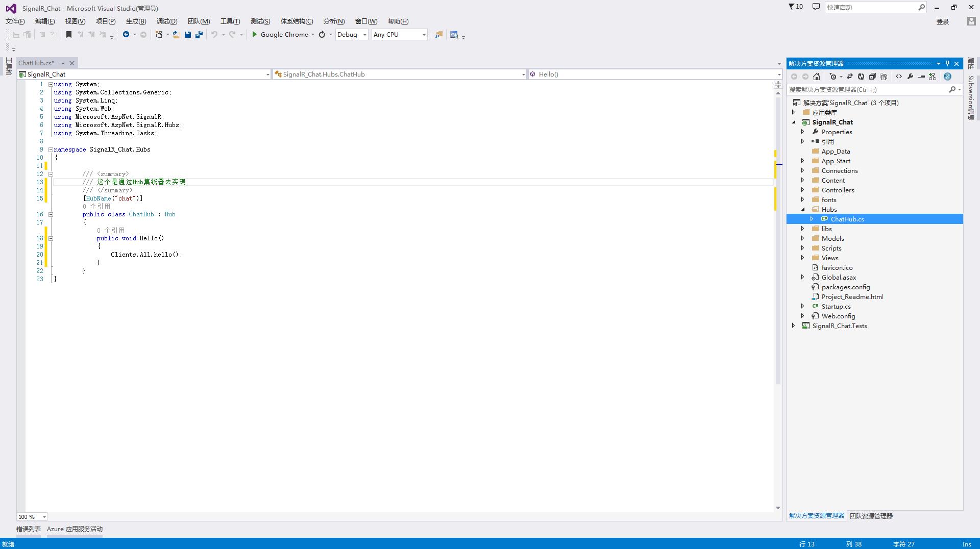Save the current file with Save icon
The height and width of the screenshot is (549, 980).
[188, 35]
